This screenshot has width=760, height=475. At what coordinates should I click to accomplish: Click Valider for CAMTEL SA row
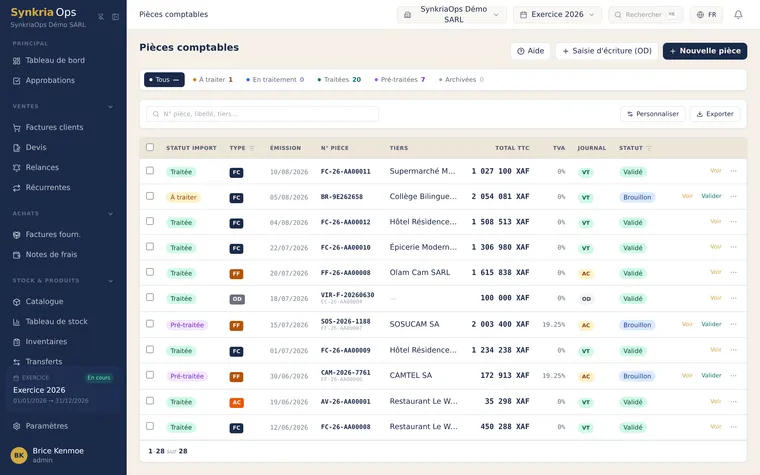711,375
